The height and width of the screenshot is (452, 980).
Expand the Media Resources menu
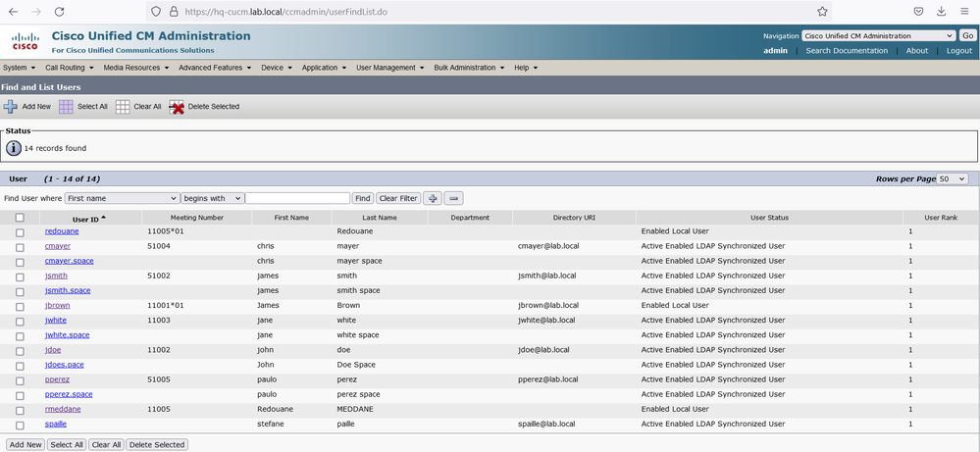point(136,68)
